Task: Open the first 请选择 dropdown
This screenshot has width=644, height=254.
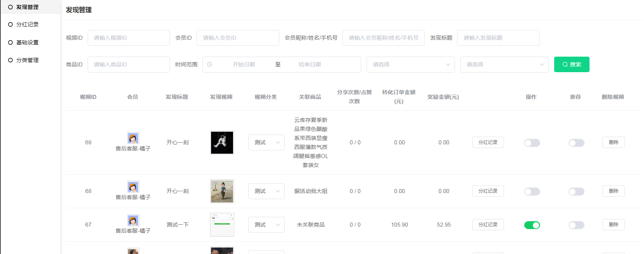Action: (x=411, y=65)
